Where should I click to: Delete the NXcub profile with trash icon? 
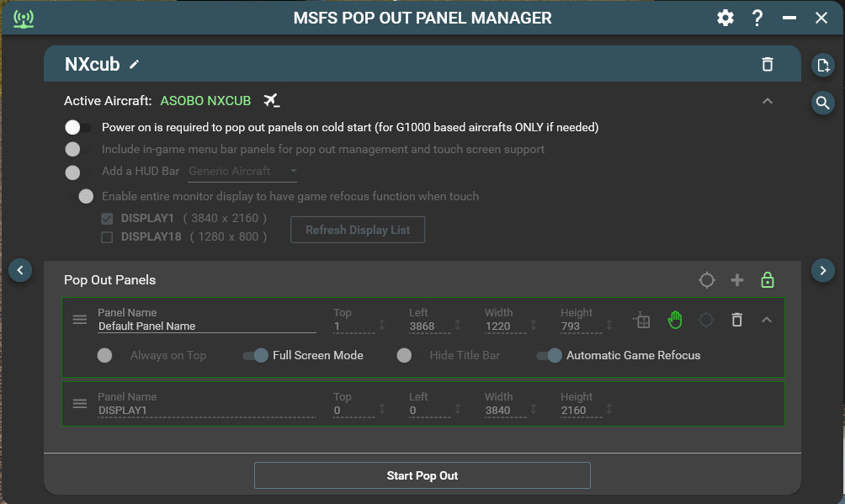click(767, 65)
